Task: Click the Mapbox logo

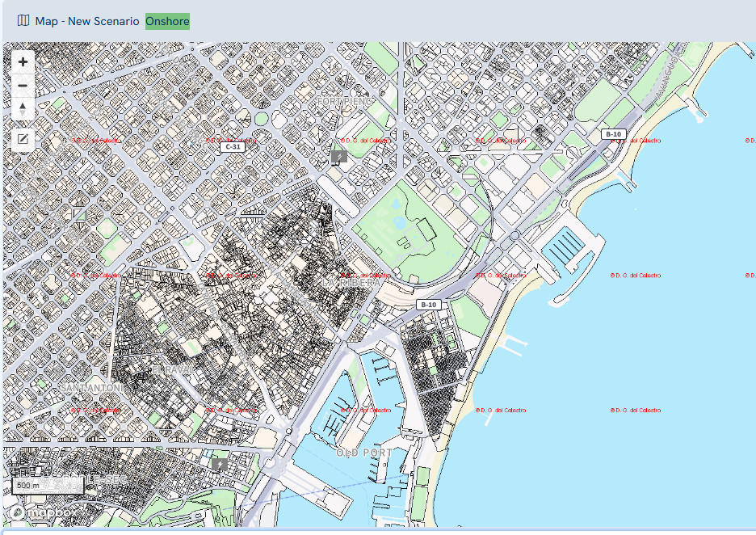Action: point(39,513)
